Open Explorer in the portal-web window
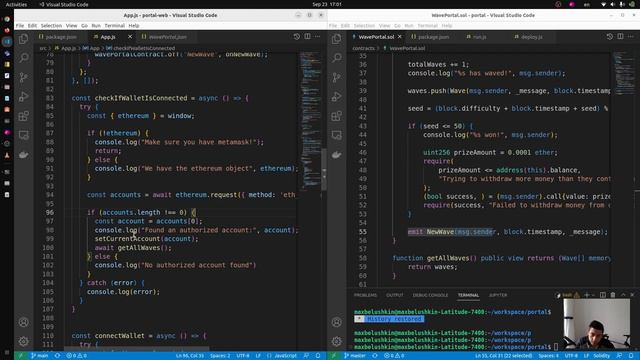 [x=24, y=39]
